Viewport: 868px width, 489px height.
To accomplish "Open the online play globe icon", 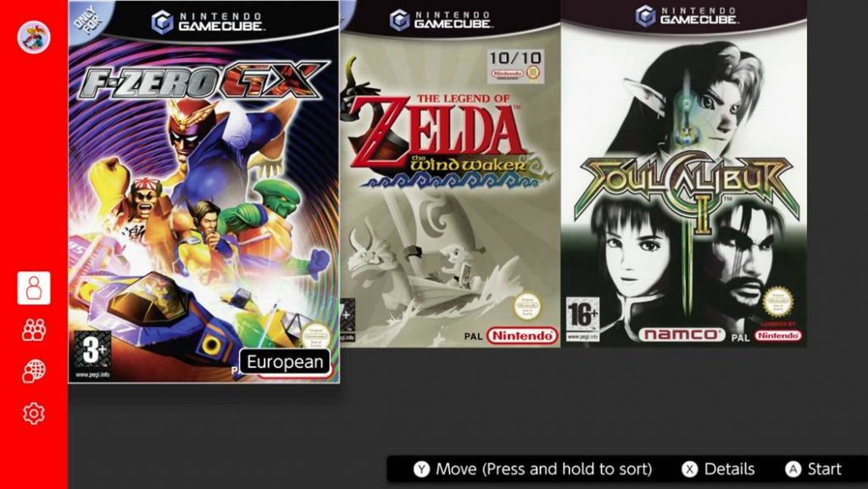I will click(x=34, y=371).
